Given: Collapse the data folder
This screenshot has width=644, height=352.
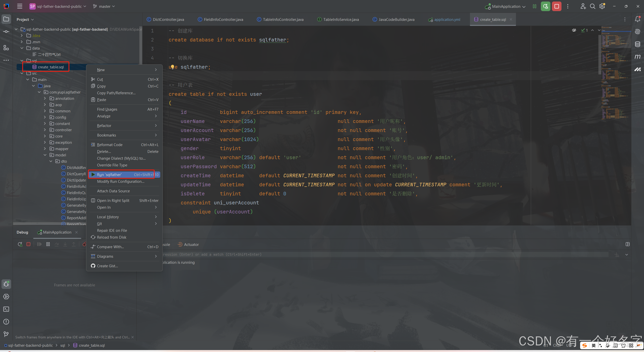Looking at the screenshot, I should click(x=22, y=48).
